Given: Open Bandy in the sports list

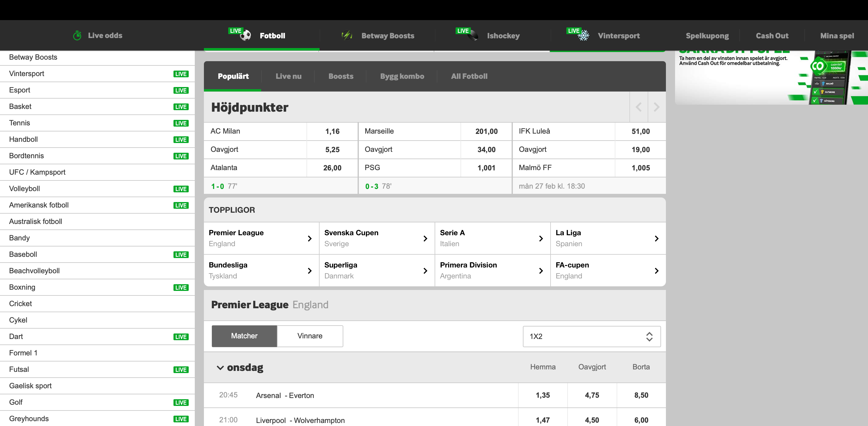Looking at the screenshot, I should 97,238.
